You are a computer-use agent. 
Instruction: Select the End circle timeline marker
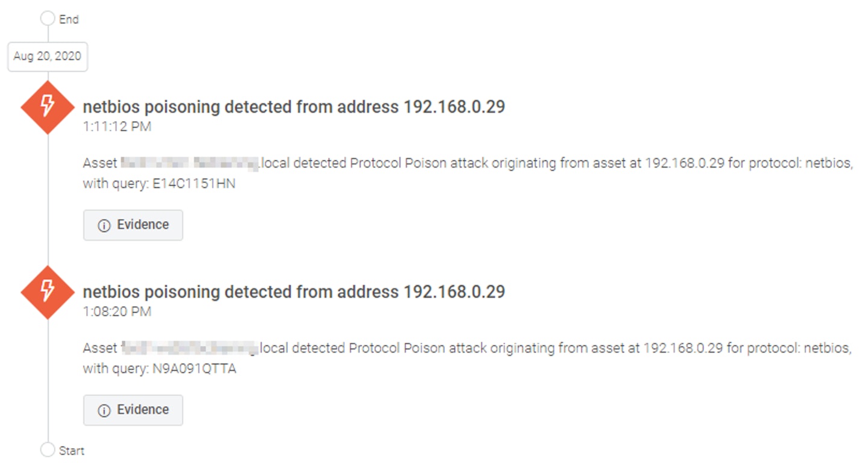pos(48,19)
